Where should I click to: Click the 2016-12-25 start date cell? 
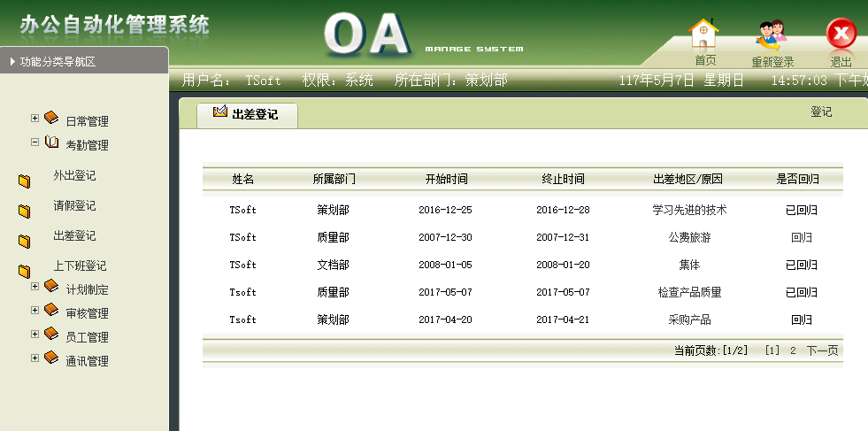(446, 210)
